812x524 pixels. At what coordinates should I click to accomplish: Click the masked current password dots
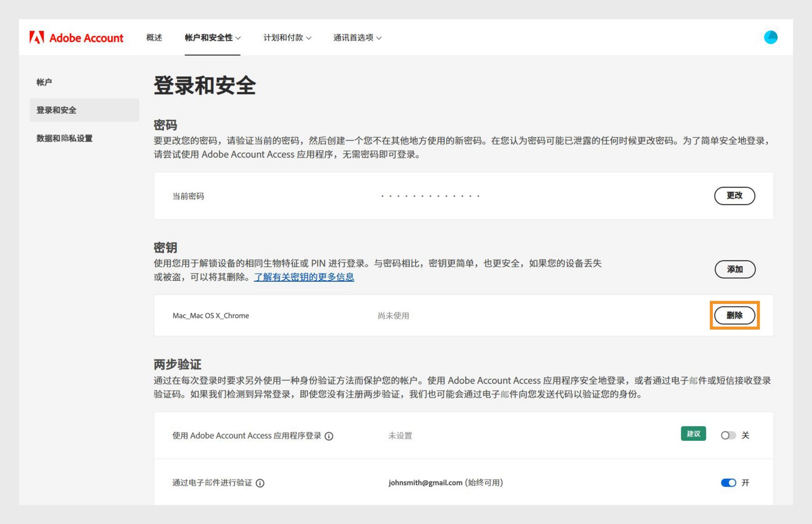430,196
